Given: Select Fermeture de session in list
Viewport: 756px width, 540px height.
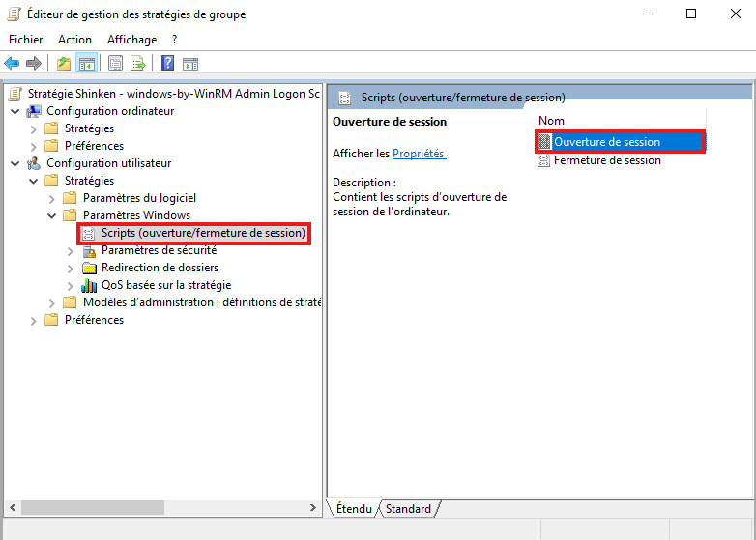Looking at the screenshot, I should click(x=606, y=160).
